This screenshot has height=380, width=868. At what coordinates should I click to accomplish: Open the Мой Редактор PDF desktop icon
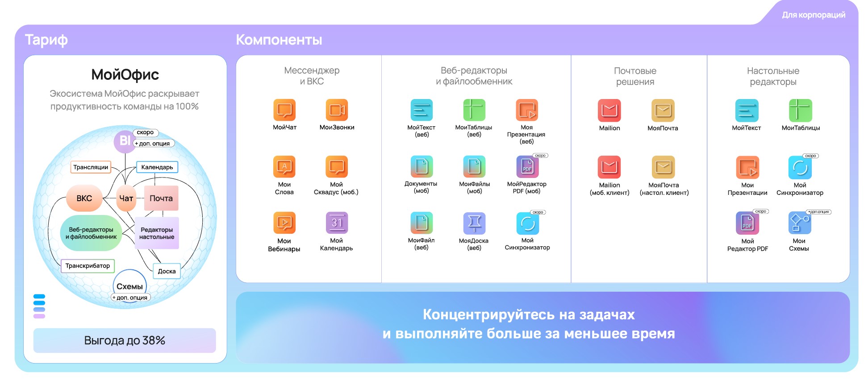pos(747,223)
